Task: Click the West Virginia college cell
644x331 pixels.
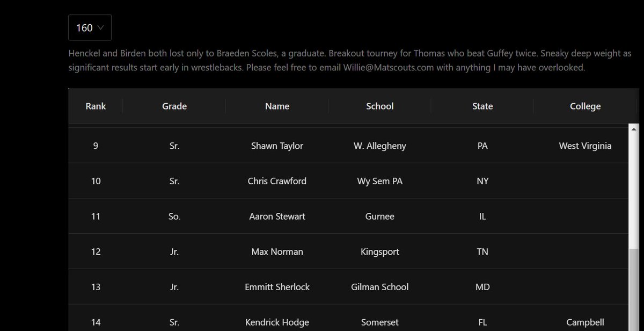Action: [585, 146]
